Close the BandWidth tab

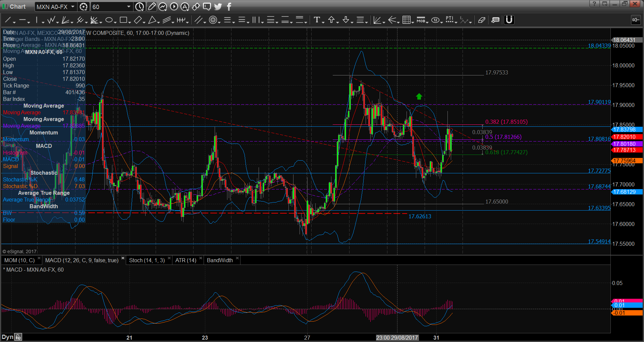click(237, 258)
